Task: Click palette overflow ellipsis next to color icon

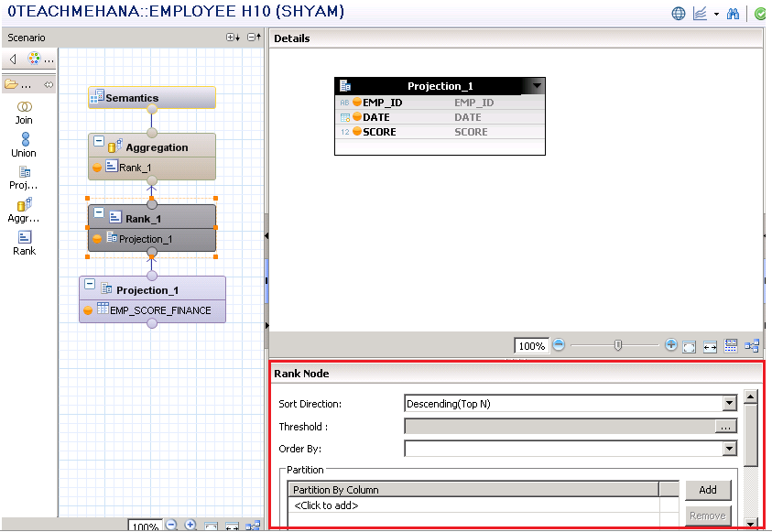Action: [49, 61]
